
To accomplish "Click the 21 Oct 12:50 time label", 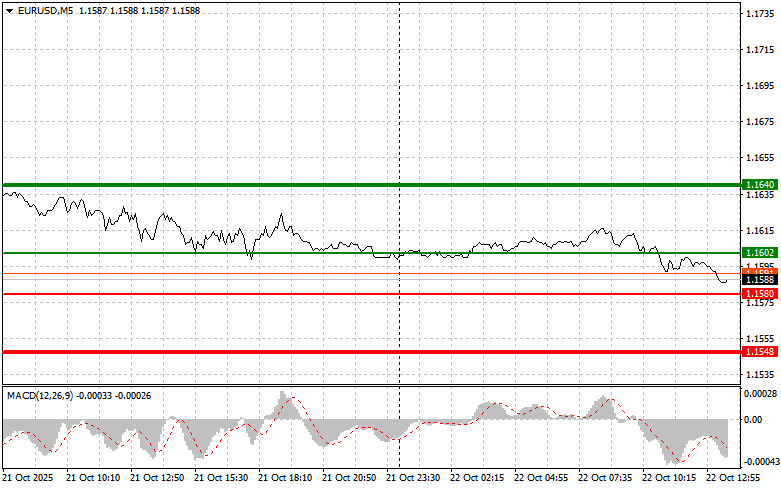I will point(157,478).
